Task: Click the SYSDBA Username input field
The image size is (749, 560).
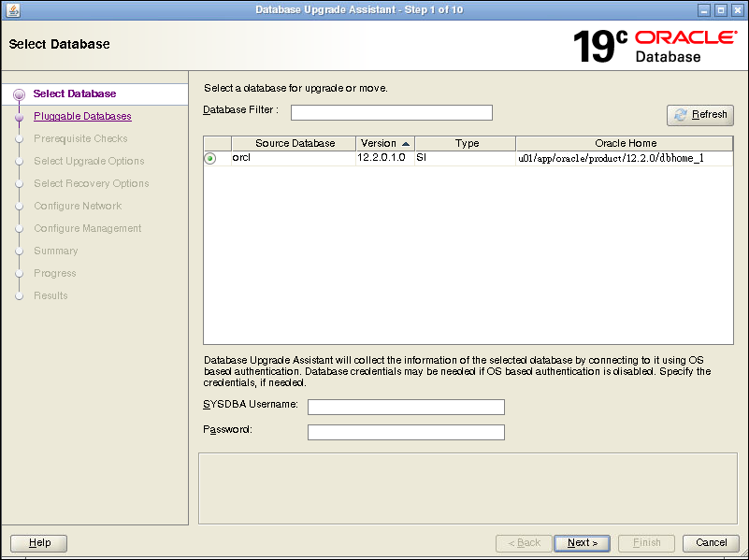Action: pos(406,407)
